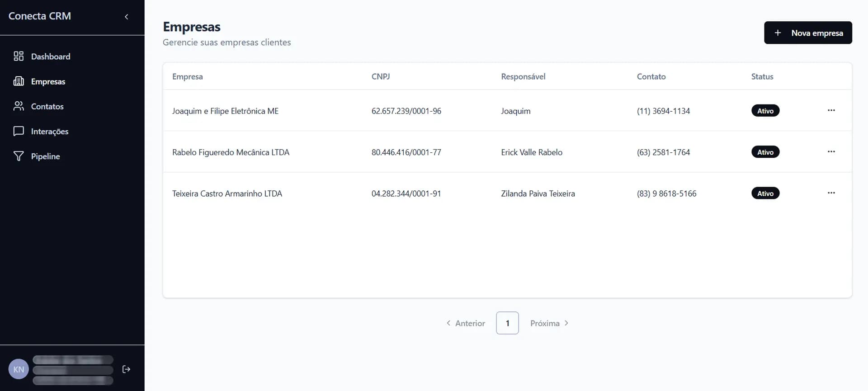Image resolution: width=868 pixels, height=391 pixels.
Task: Select the Joaquim e Filipe Eletrônica ME row name
Action: click(x=225, y=111)
